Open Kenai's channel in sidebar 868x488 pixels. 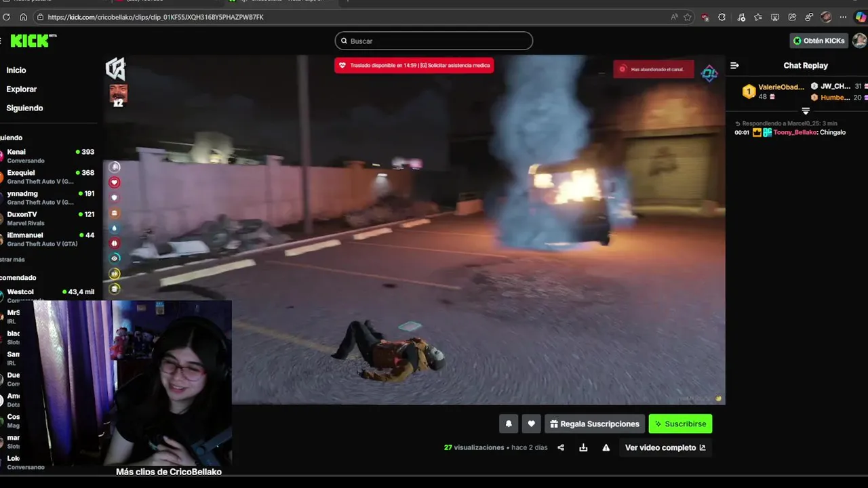tap(49, 156)
